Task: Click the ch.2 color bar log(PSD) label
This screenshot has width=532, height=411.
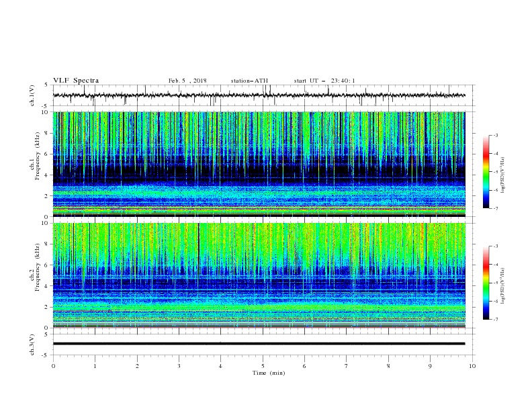Action: (503, 286)
